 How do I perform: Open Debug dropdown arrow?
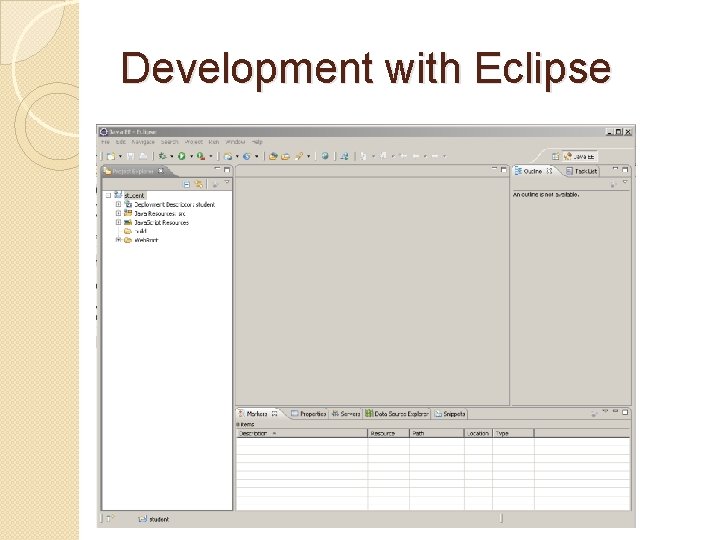tap(172, 156)
